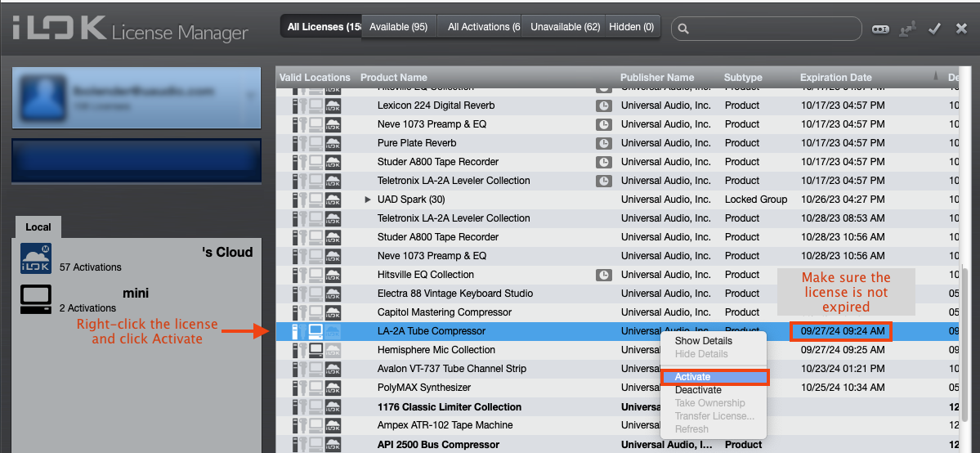Choose Refresh from context menu
This screenshot has height=453, width=980.
[x=691, y=429]
